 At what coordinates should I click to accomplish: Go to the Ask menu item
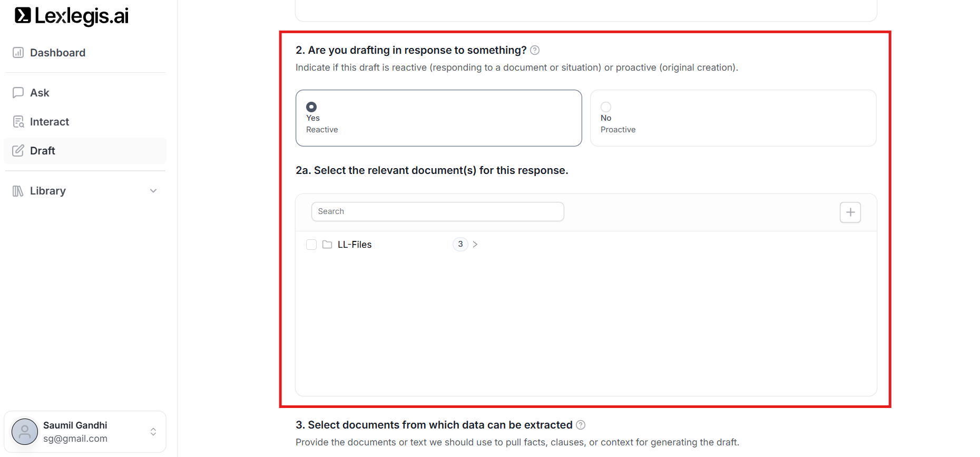40,93
